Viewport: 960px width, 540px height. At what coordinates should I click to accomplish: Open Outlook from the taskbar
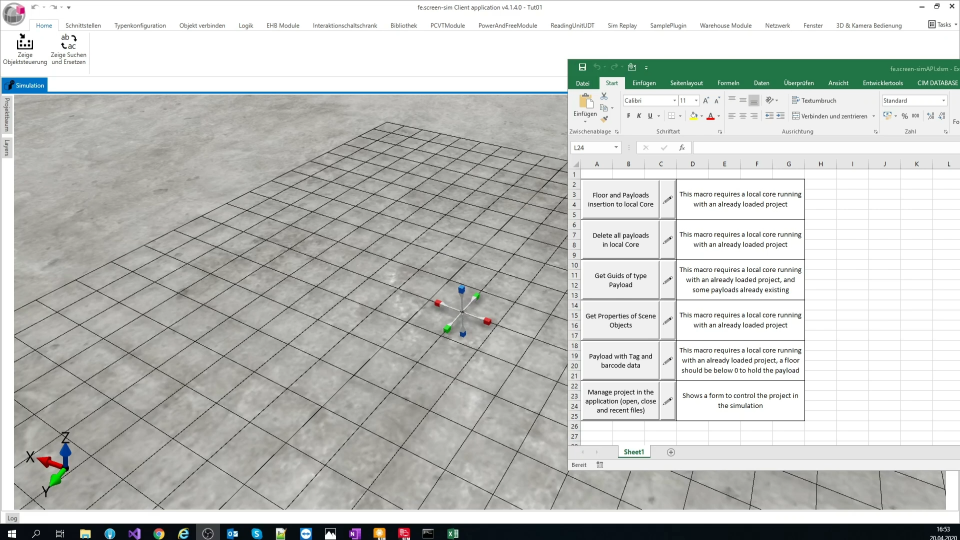[232, 533]
